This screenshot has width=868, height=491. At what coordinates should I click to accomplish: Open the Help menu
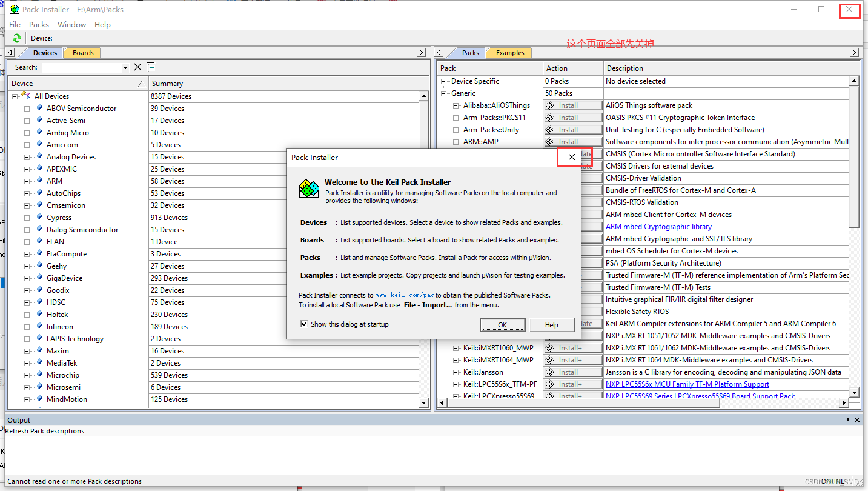(103, 25)
